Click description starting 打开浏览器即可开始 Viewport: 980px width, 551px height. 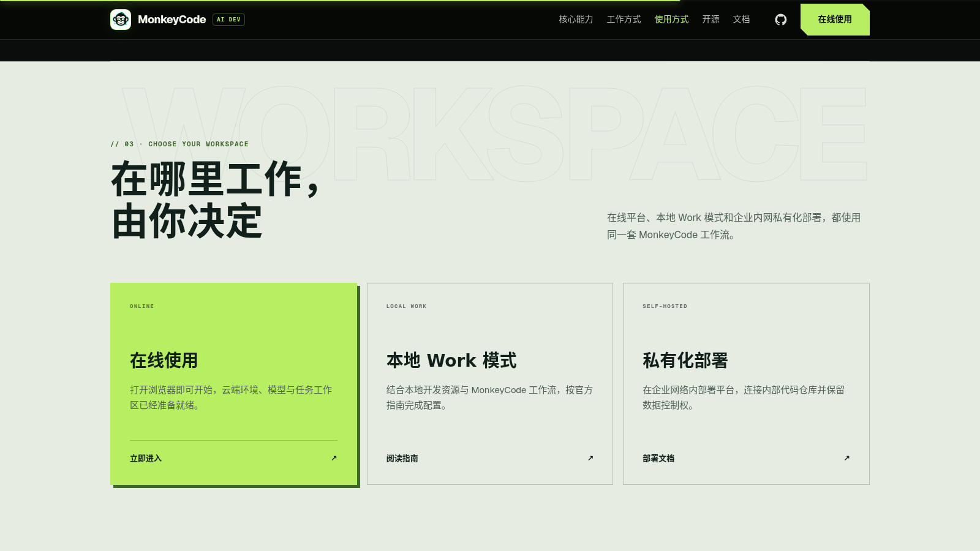(x=231, y=397)
